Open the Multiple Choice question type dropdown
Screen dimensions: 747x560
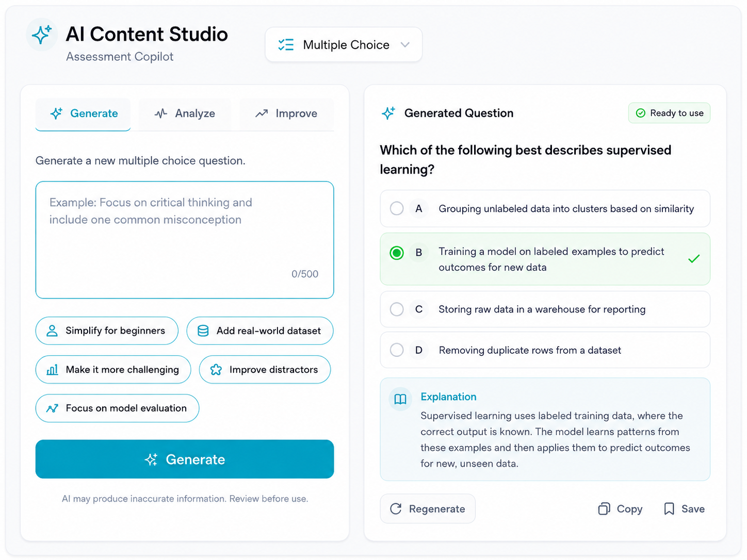tap(344, 45)
